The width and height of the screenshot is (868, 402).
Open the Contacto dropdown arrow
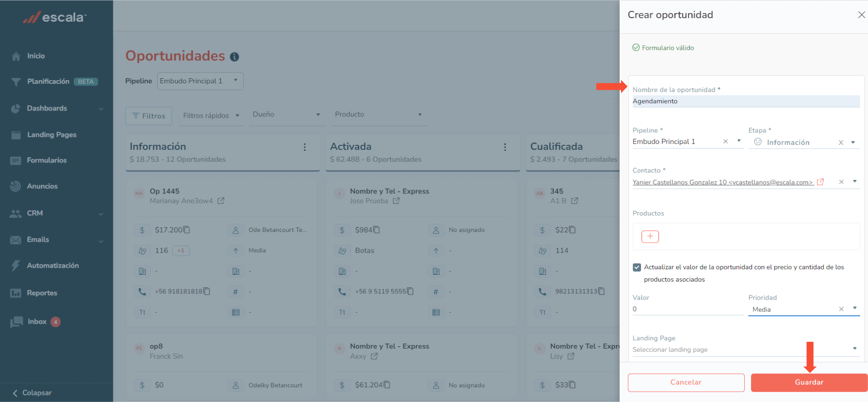pyautogui.click(x=855, y=182)
